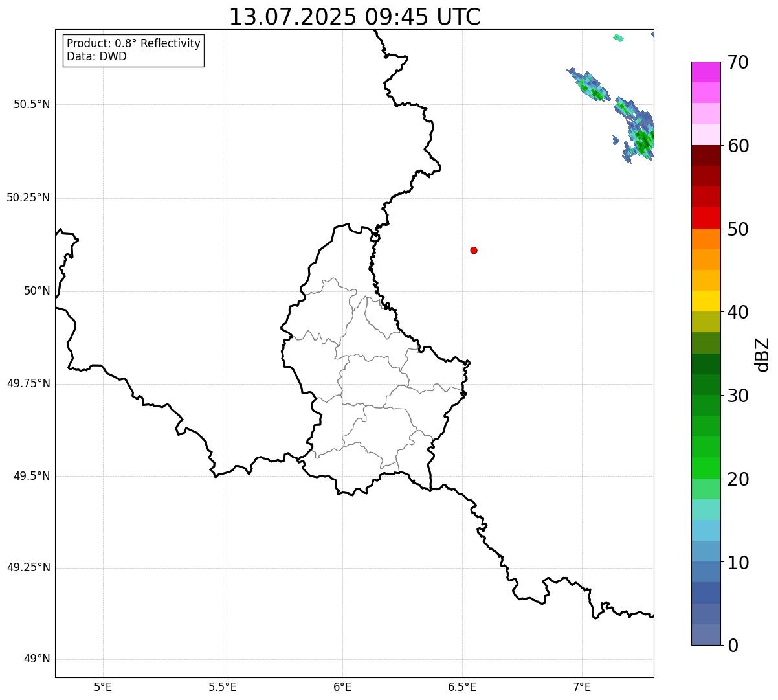Click the red location marker dot
Viewport: 778px width, 700px height.
point(474,250)
